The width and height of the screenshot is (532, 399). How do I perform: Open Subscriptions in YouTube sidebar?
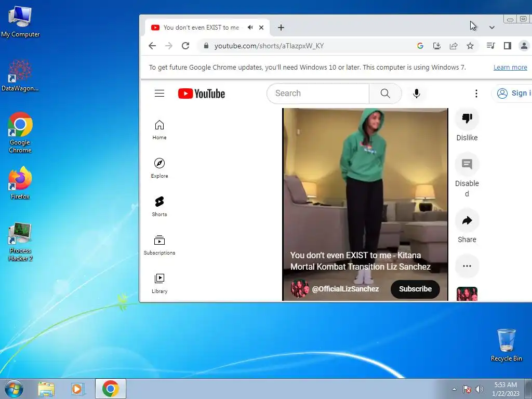pos(159,245)
